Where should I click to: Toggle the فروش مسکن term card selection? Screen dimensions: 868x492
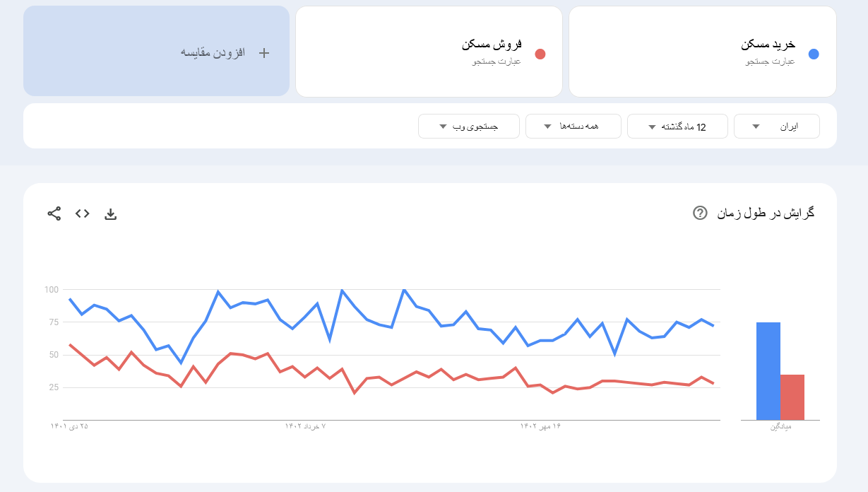tap(428, 51)
